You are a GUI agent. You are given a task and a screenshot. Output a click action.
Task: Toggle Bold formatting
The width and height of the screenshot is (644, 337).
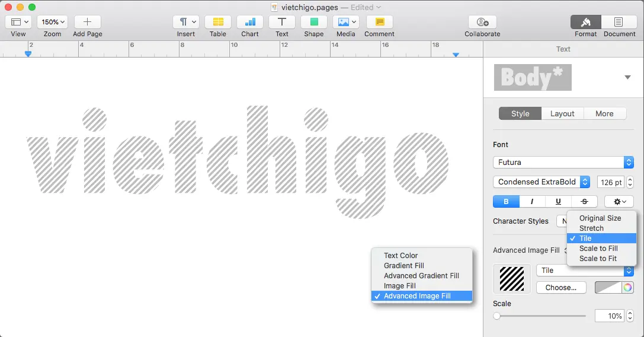[506, 201]
